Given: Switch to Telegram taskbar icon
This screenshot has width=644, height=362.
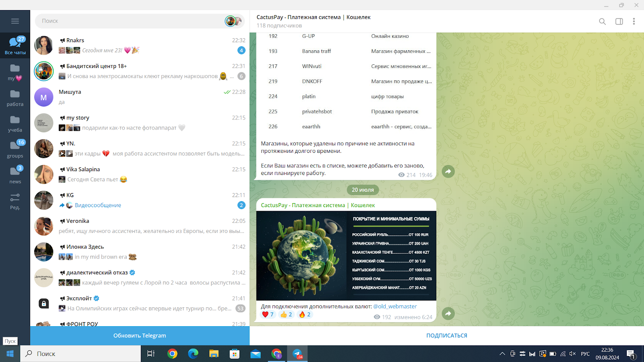Looking at the screenshot, I should pyautogui.click(x=297, y=354).
